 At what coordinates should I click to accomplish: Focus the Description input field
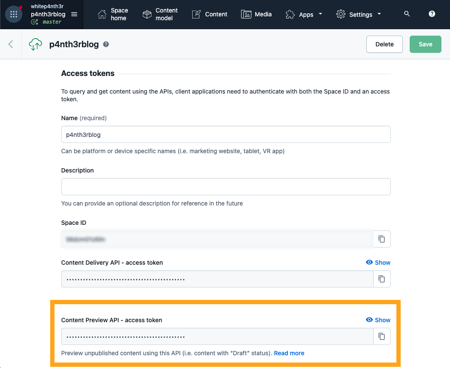[226, 187]
